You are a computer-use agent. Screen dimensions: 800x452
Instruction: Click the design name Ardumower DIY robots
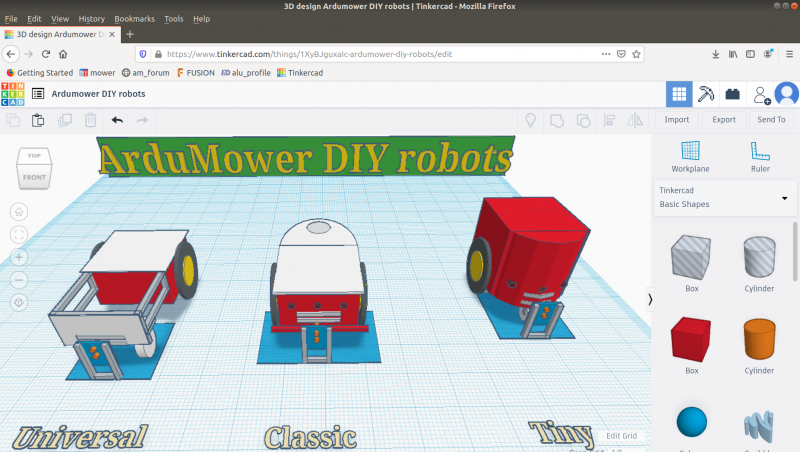(98, 94)
